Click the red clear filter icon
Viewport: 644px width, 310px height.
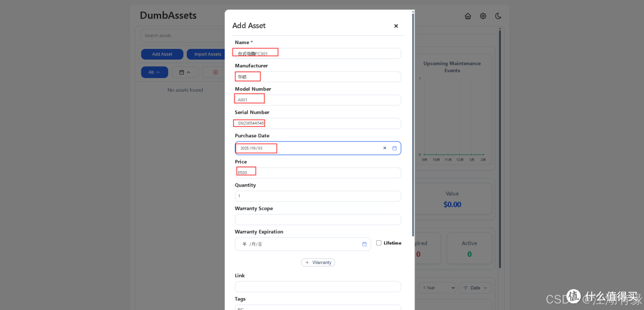(x=216, y=72)
